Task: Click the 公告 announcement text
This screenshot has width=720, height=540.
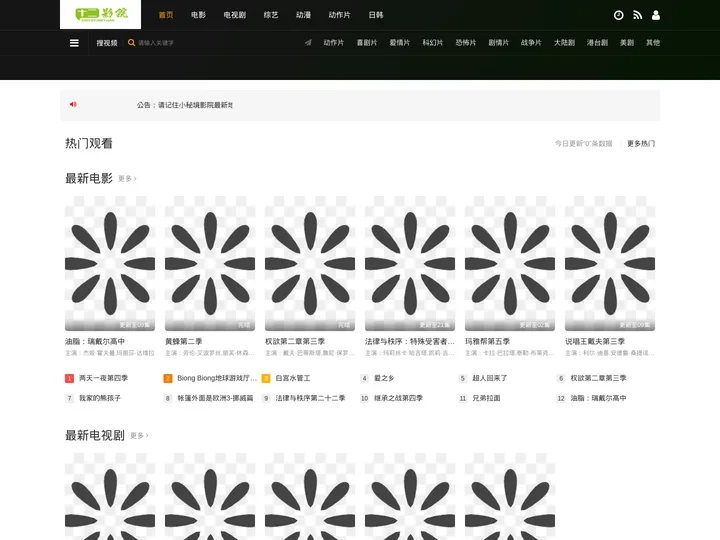Action: (185, 105)
